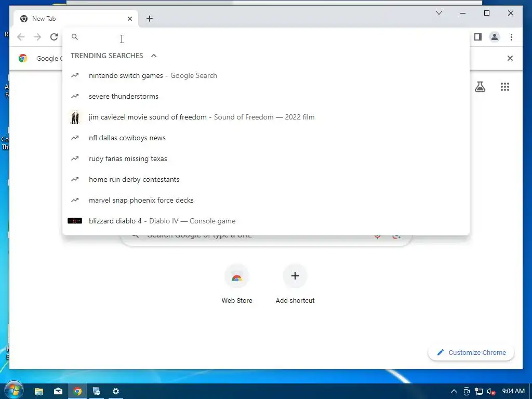The height and width of the screenshot is (399, 532).
Task: Collapse the Trending Searches section
Action: [154, 56]
